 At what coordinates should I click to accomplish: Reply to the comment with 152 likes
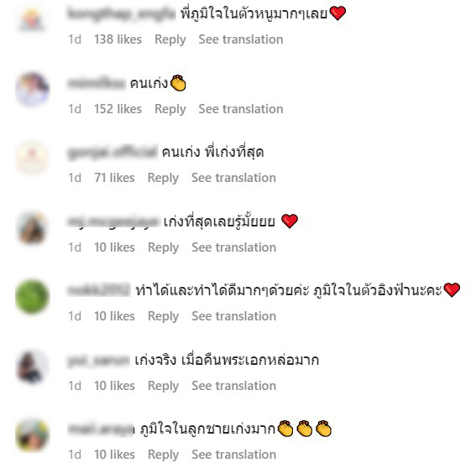tap(170, 109)
